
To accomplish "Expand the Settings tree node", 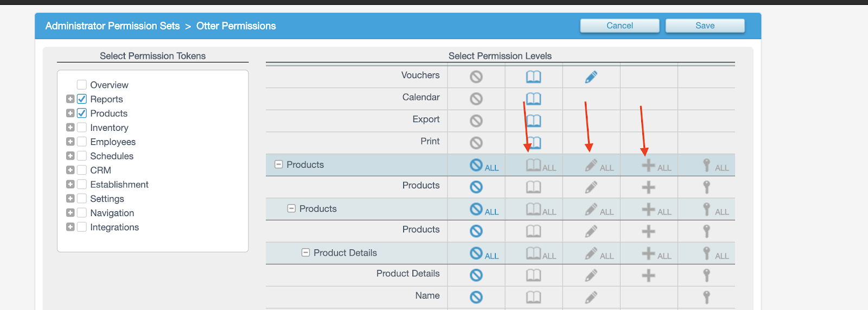I will [70, 199].
